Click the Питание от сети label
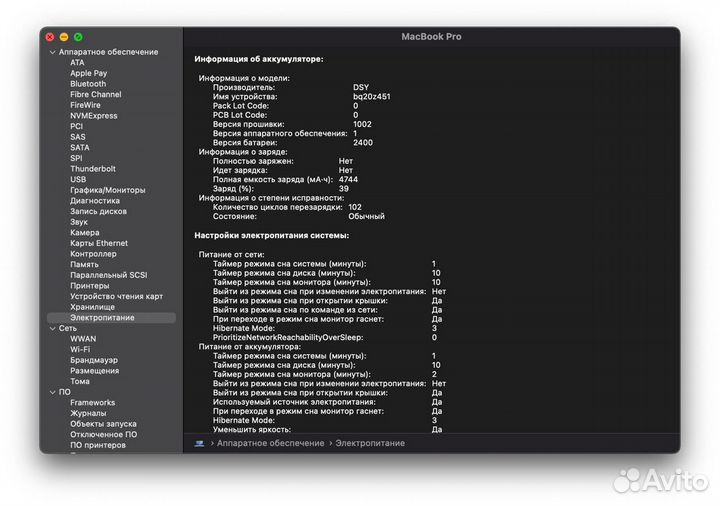Viewport: 720px width, 506px height. click(x=231, y=255)
